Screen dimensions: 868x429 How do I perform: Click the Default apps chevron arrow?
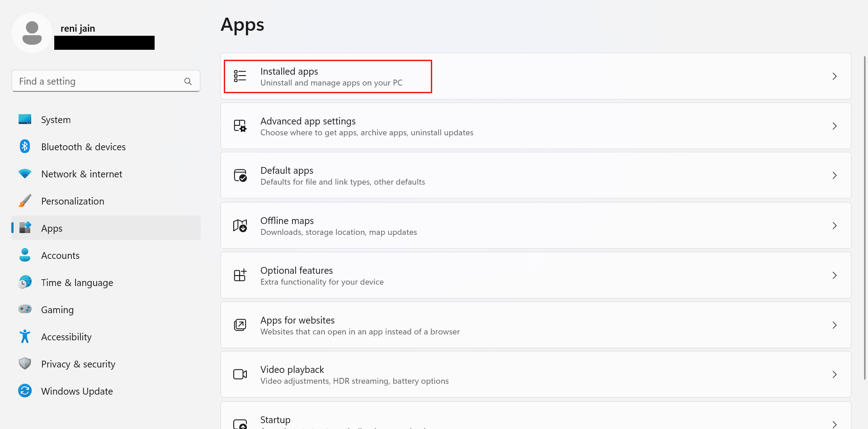[835, 176]
